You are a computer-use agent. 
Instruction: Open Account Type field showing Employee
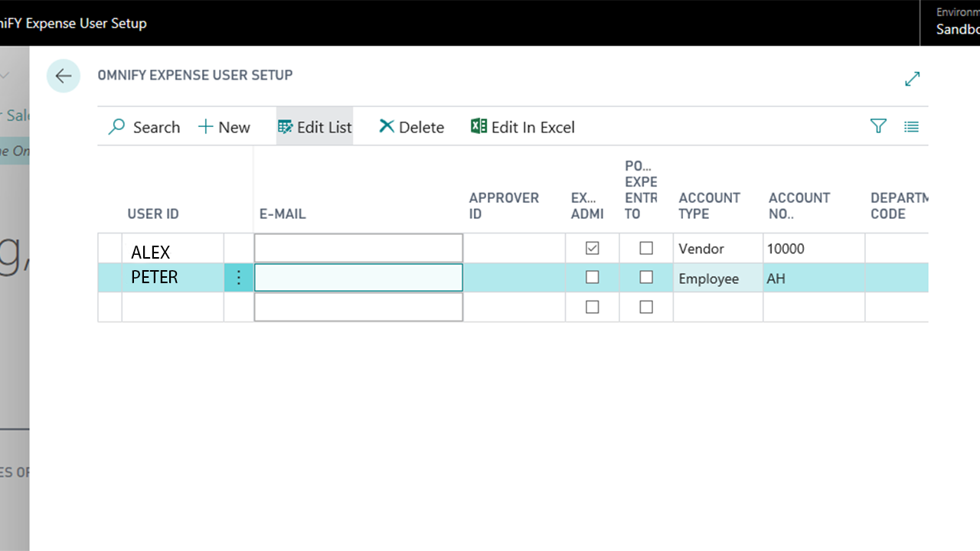pos(717,279)
